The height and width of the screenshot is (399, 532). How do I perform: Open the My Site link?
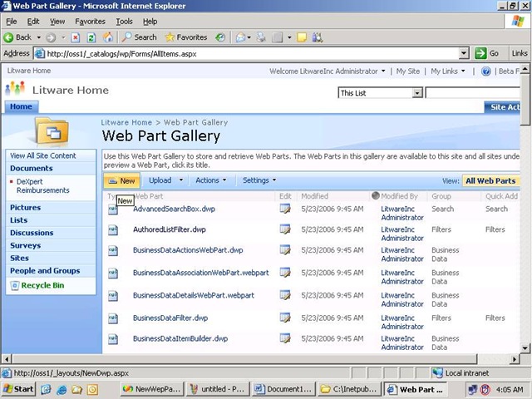click(408, 71)
